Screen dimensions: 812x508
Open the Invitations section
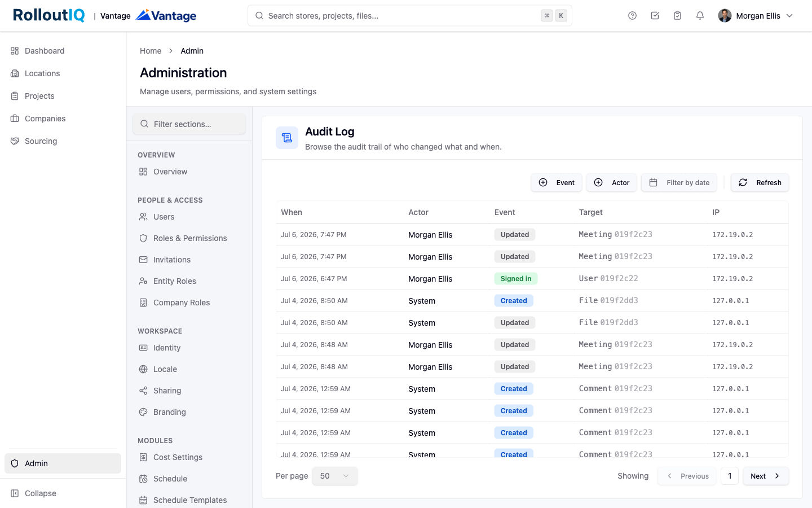coord(189,260)
